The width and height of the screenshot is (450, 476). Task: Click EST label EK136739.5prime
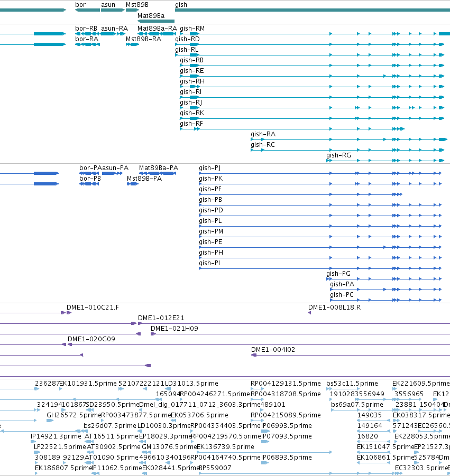point(225,447)
